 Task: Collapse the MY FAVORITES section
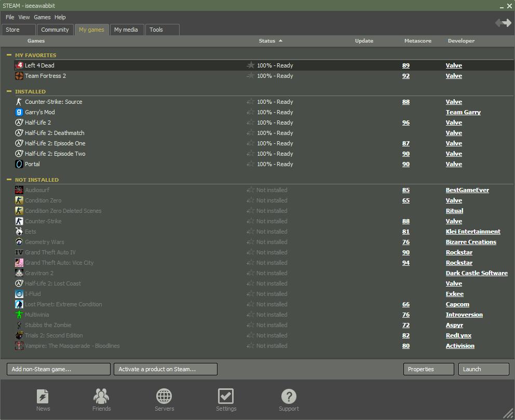coord(9,55)
